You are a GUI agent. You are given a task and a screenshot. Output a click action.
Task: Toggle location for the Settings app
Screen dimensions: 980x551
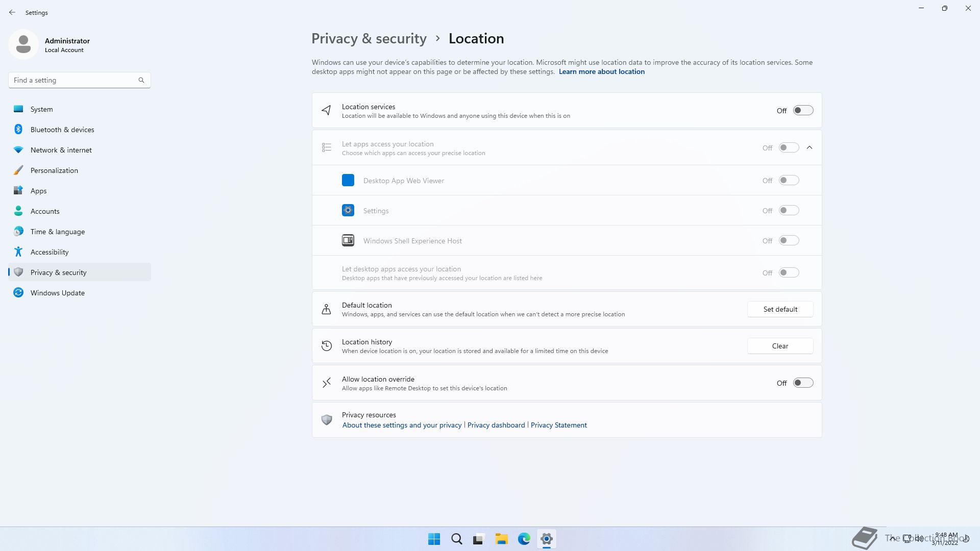click(x=789, y=210)
